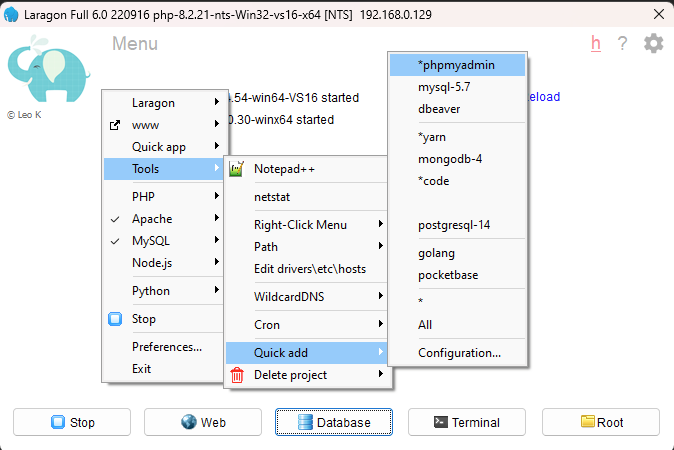Expand the Path submenu arrow
674x450 pixels.
point(380,245)
